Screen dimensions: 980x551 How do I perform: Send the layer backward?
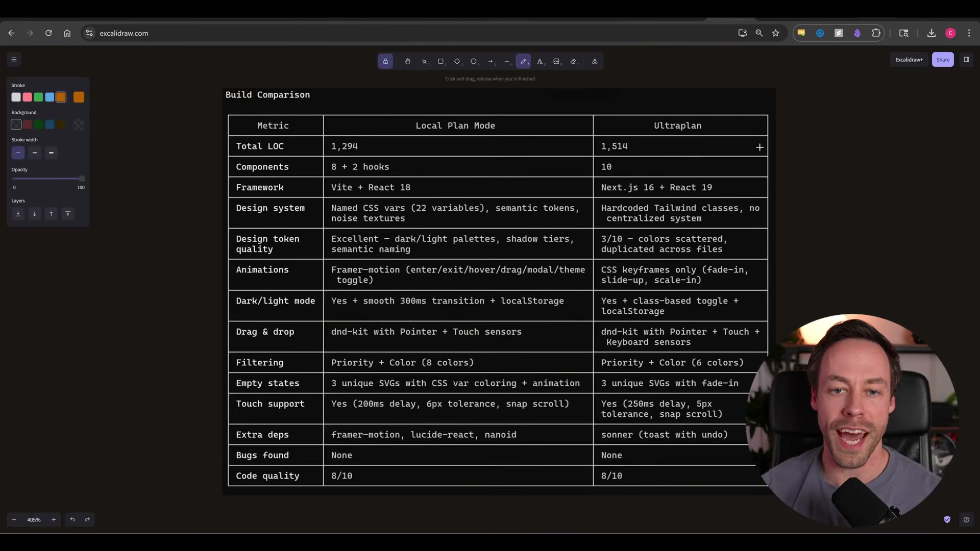click(x=35, y=214)
